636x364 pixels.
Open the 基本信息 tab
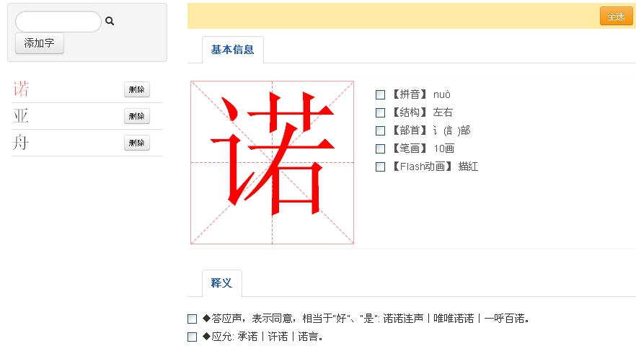232,50
